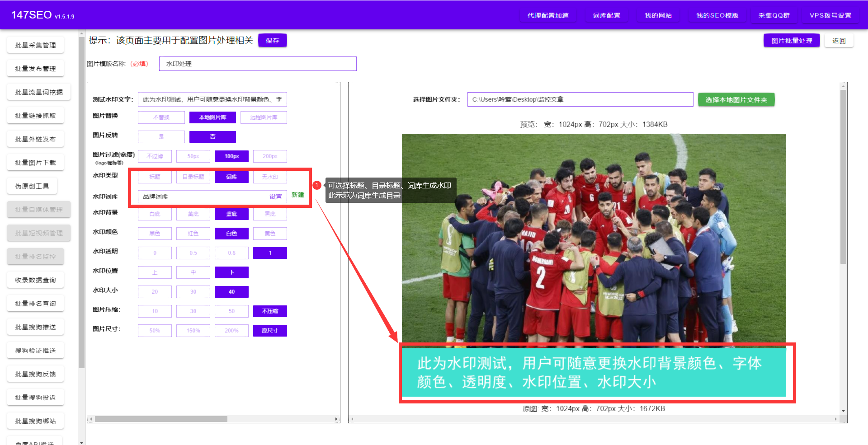This screenshot has height=445, width=868.
Task: Select 不过滤 for 图片过滤
Action: (x=155, y=156)
